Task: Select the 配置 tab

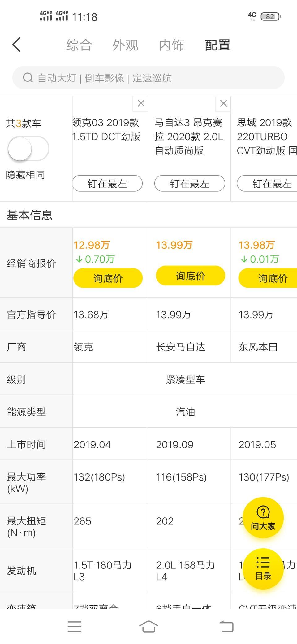Action: click(217, 45)
